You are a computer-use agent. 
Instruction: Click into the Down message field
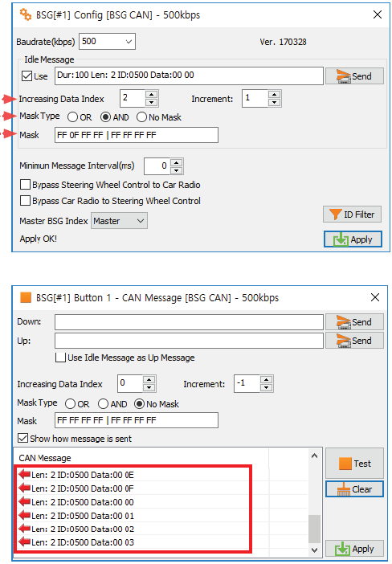[189, 322]
